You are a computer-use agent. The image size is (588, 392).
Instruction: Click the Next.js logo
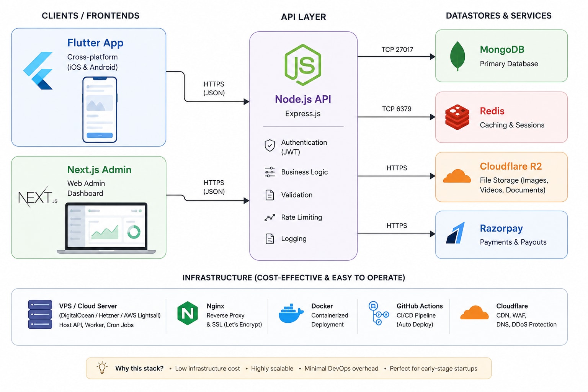38,197
